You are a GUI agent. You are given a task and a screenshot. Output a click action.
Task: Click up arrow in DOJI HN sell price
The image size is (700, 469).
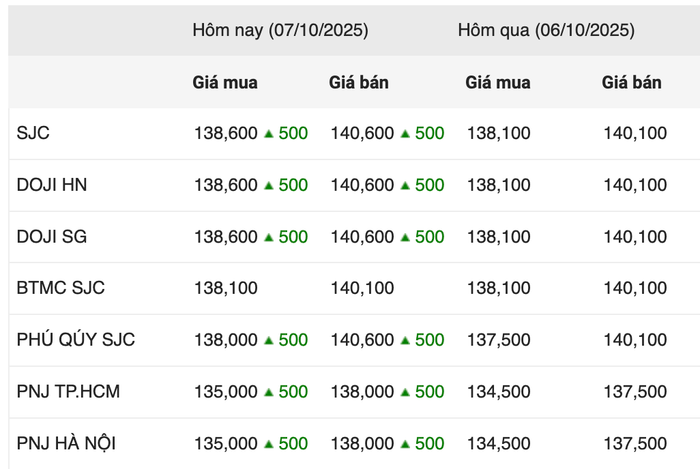click(x=405, y=185)
